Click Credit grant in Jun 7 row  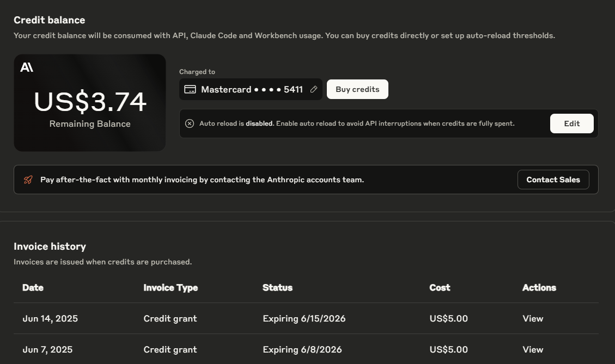pos(170,349)
